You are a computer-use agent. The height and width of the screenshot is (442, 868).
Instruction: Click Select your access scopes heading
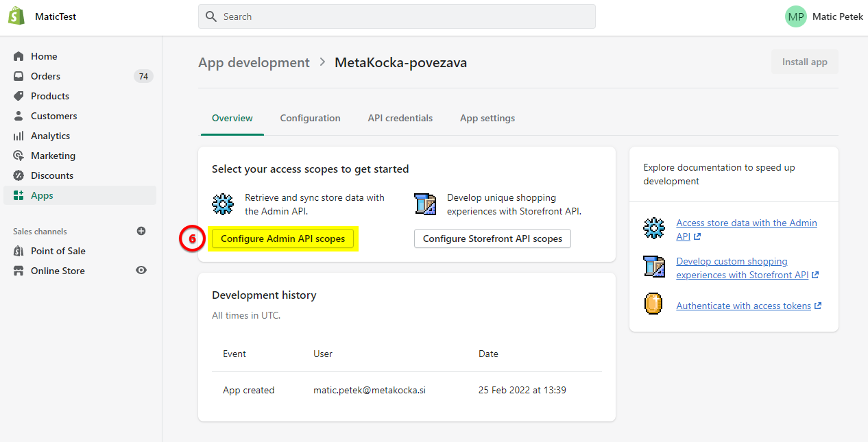310,169
